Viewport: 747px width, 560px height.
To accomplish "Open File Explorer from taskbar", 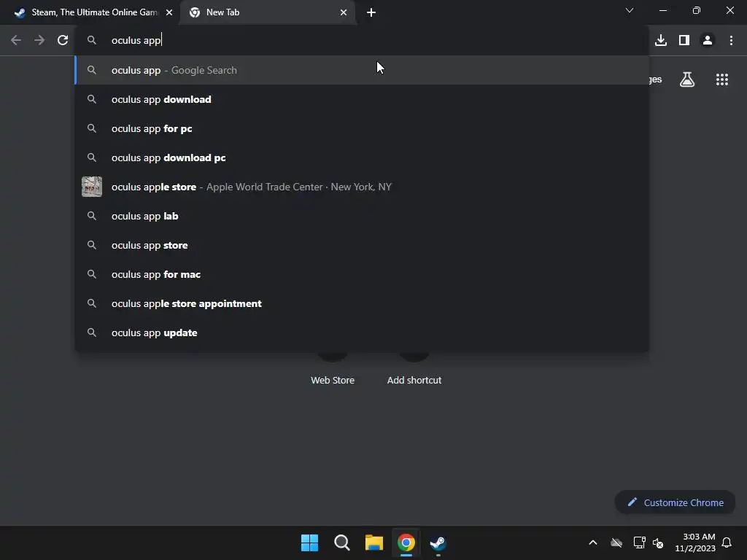I will pyautogui.click(x=374, y=542).
